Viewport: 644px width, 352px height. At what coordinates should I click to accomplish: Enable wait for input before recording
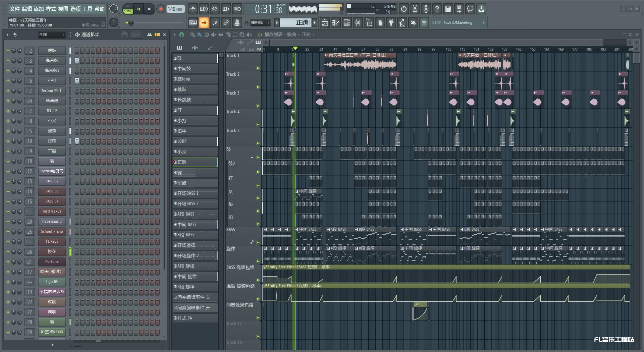(x=204, y=9)
